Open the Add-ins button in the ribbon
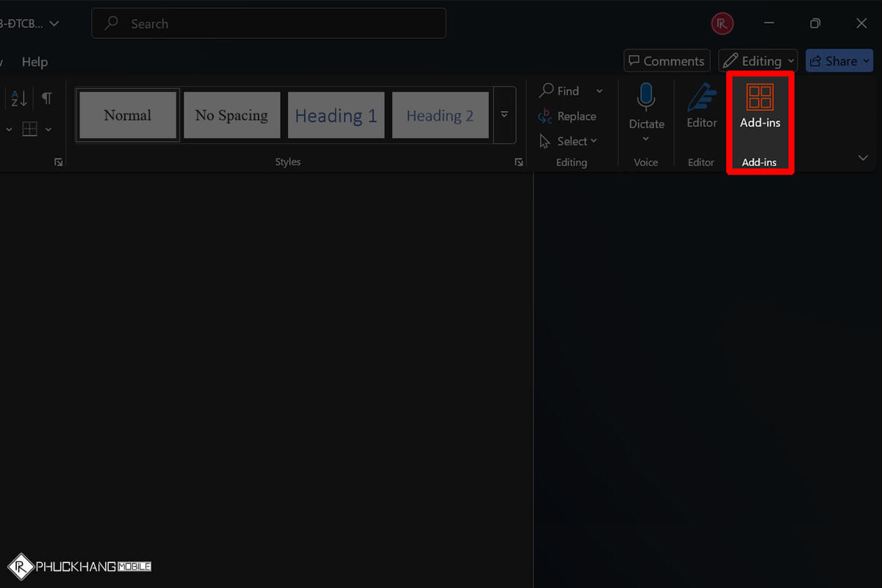This screenshot has width=882, height=588. (x=760, y=108)
